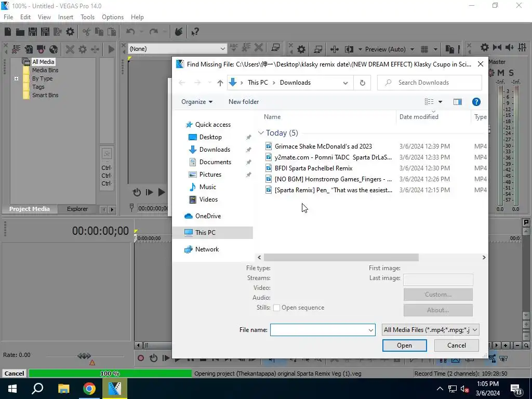Toggle the Open sequence checkbox
Screen dimensions: 532x399
click(276, 308)
